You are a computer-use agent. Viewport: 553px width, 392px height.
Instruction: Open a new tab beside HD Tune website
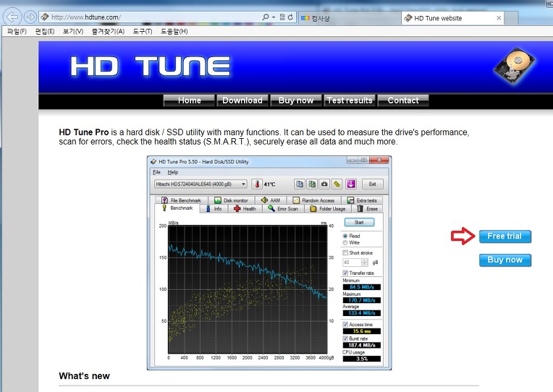[511, 18]
